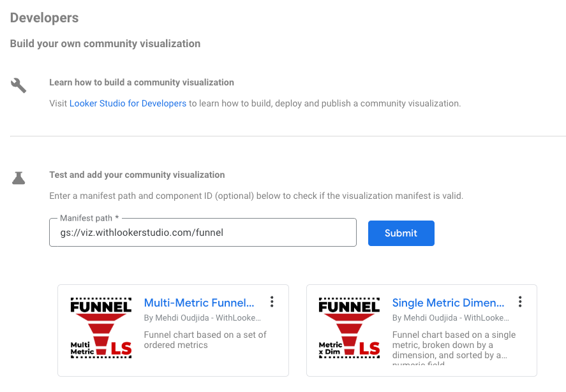Click author text under Single Metric Dimension title
Screen dimensions: 566x392
tap(451, 318)
